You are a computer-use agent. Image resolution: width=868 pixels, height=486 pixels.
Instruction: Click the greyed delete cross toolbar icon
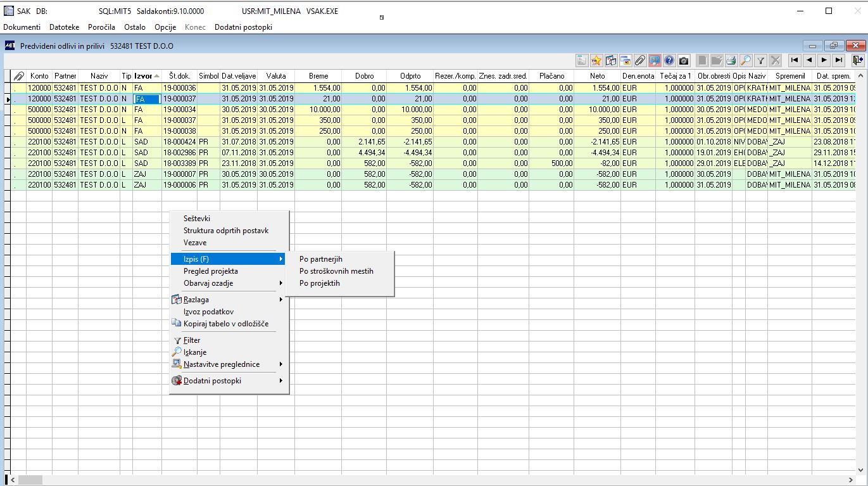775,60
